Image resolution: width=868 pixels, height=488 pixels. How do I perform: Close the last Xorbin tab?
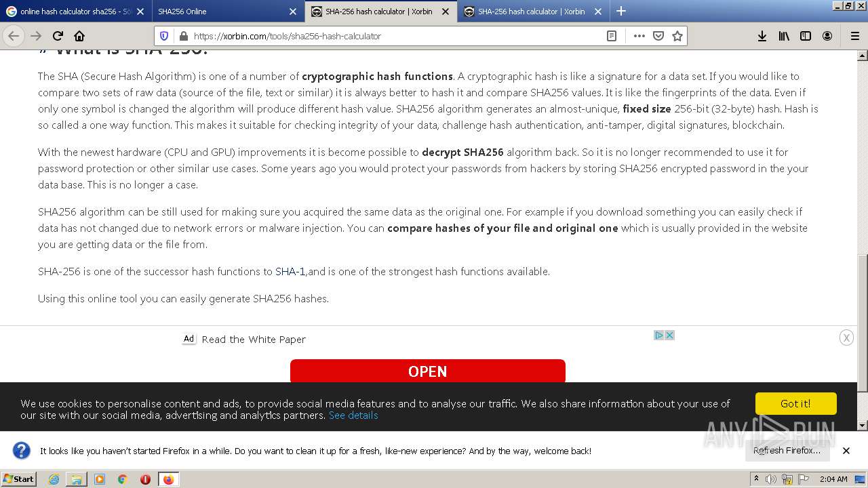tap(598, 12)
